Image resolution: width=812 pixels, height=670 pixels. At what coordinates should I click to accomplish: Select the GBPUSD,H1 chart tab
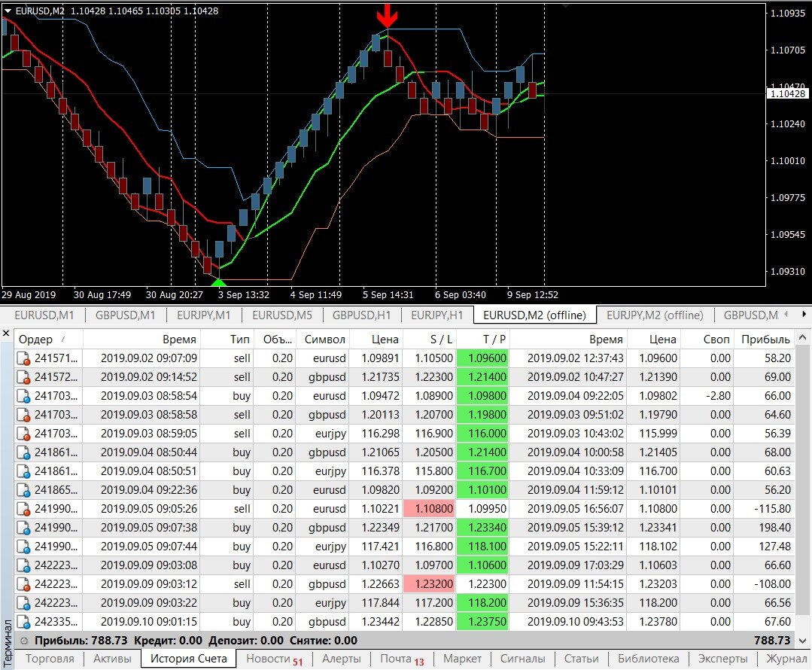(x=361, y=315)
